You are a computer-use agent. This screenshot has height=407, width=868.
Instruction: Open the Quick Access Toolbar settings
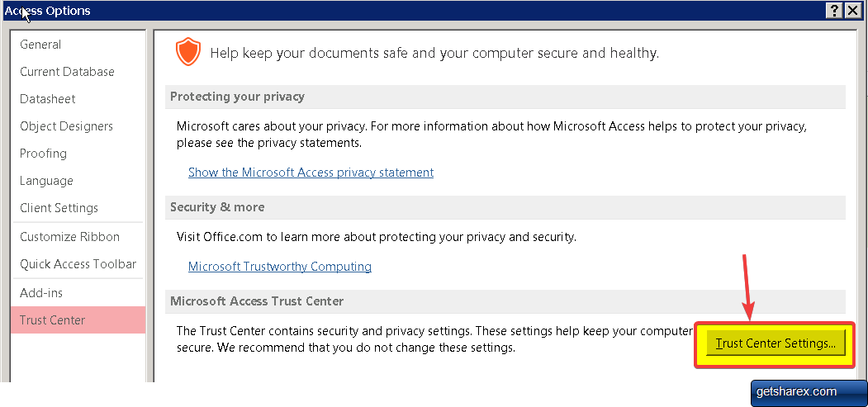(x=78, y=264)
